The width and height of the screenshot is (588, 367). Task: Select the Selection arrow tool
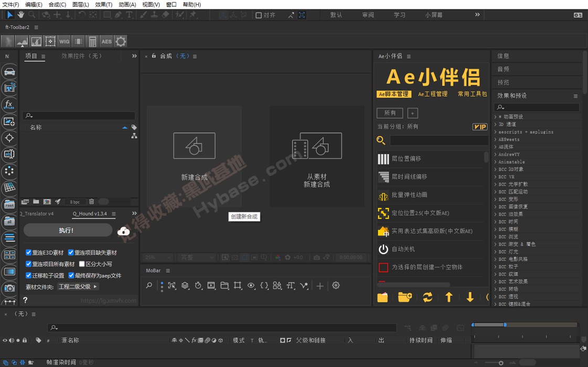point(10,15)
